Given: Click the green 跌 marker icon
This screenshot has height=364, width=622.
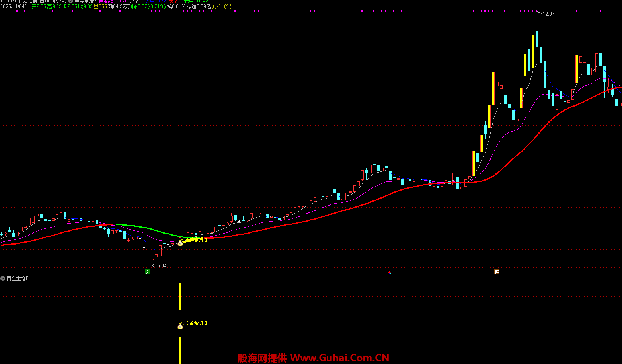Looking at the screenshot, I should (148, 272).
